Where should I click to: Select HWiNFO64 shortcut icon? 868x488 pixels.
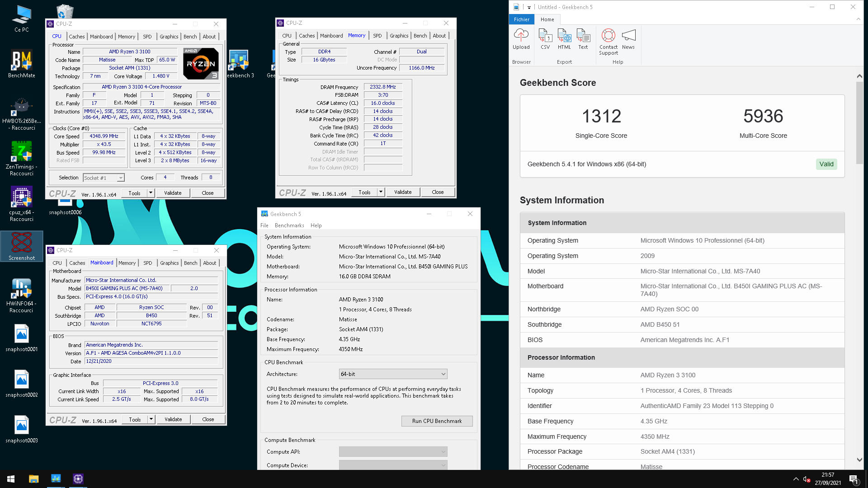[22, 296]
